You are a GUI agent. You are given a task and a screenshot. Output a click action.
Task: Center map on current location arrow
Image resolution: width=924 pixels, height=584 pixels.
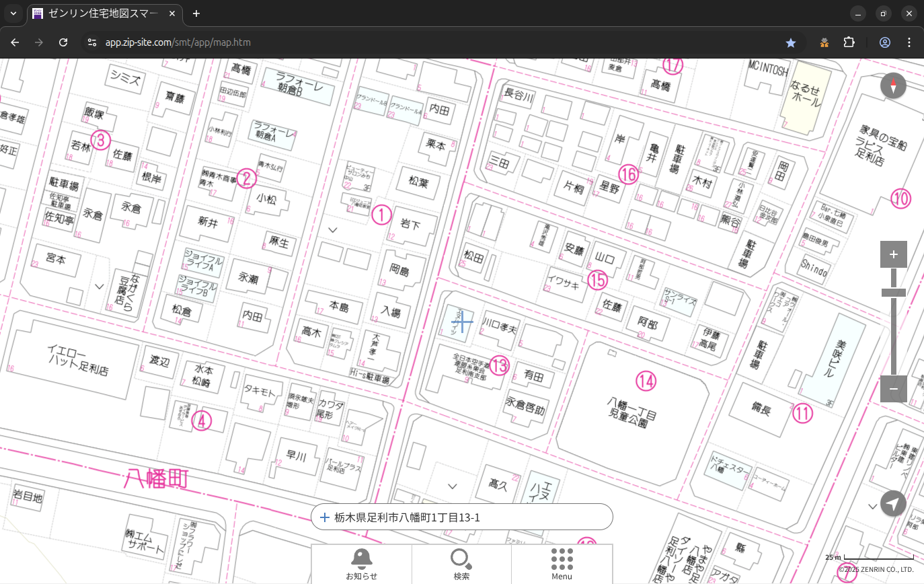pos(893,503)
